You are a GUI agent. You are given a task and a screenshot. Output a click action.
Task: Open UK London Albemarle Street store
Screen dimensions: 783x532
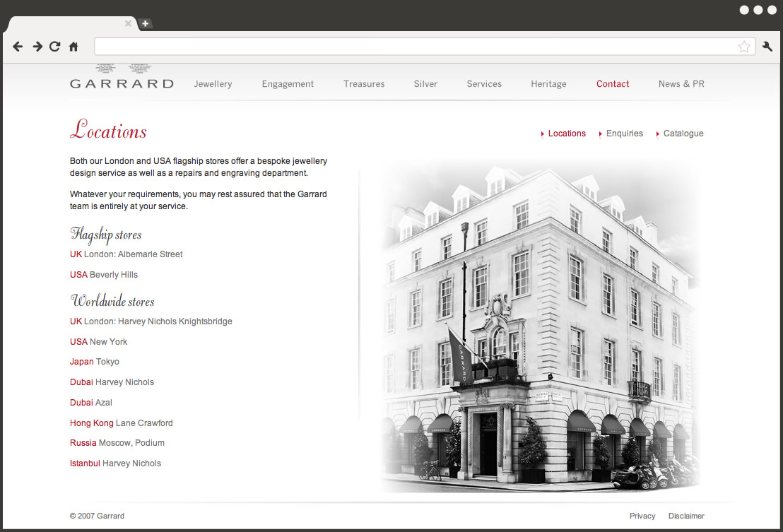tap(126, 254)
